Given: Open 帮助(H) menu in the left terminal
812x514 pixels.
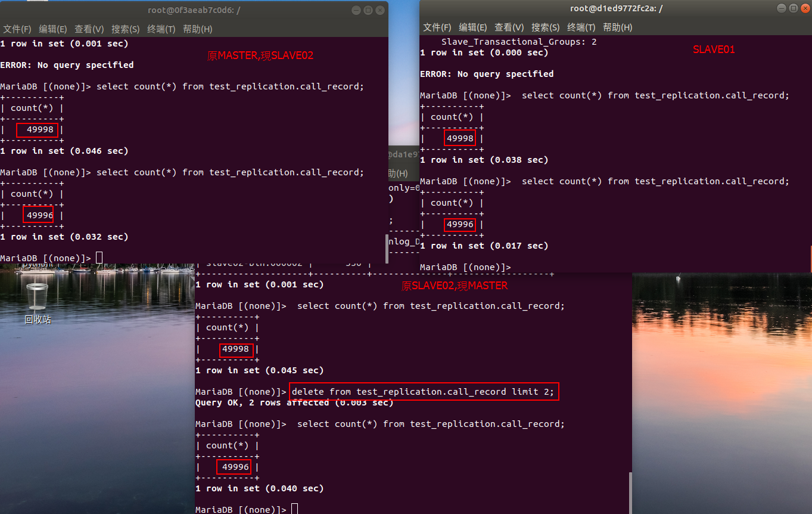Looking at the screenshot, I should [x=197, y=29].
